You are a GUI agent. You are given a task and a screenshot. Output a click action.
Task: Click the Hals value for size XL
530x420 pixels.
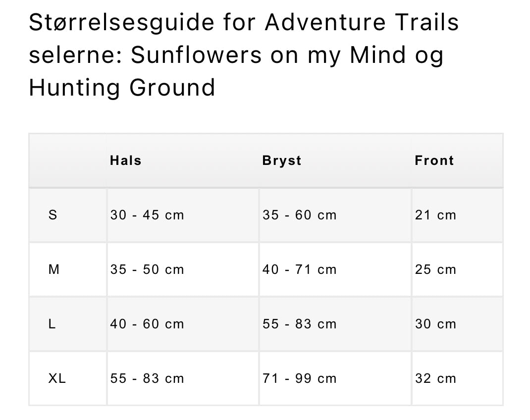point(147,378)
